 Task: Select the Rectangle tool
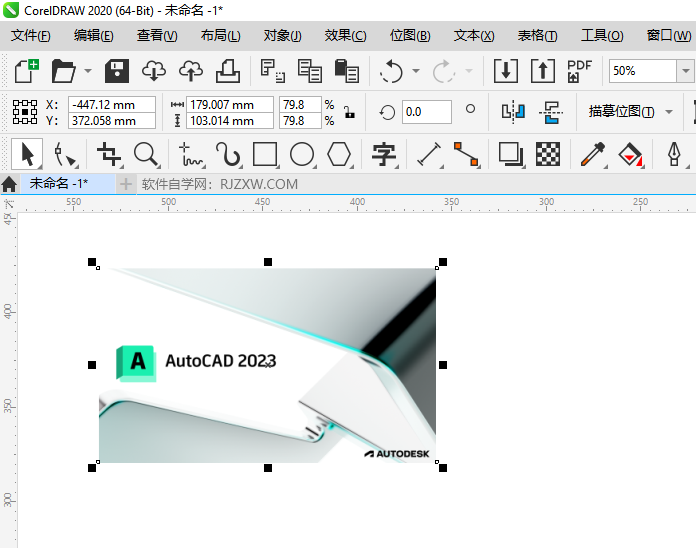[x=265, y=154]
